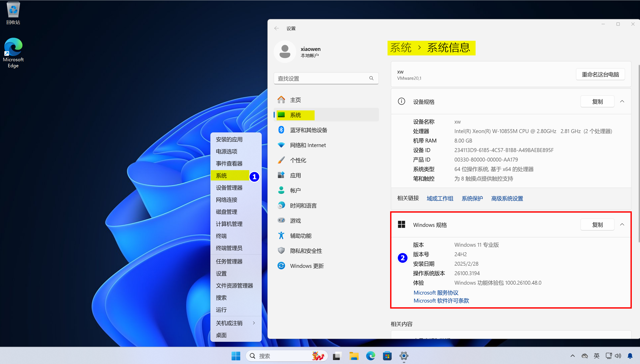Screen dimensions: 640x364
Task: Click the back arrow in Settings
Action: pos(276,28)
